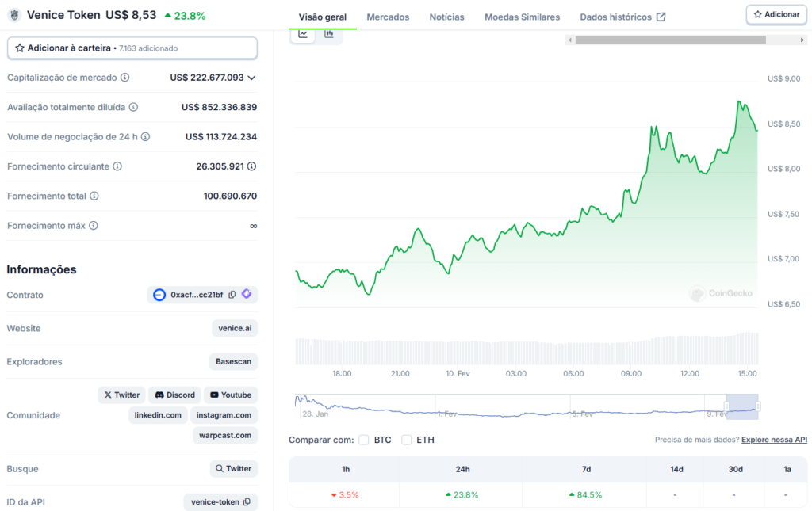The height and width of the screenshot is (511, 812).
Task: Click right handle of chart range selector
Action: pos(757,406)
